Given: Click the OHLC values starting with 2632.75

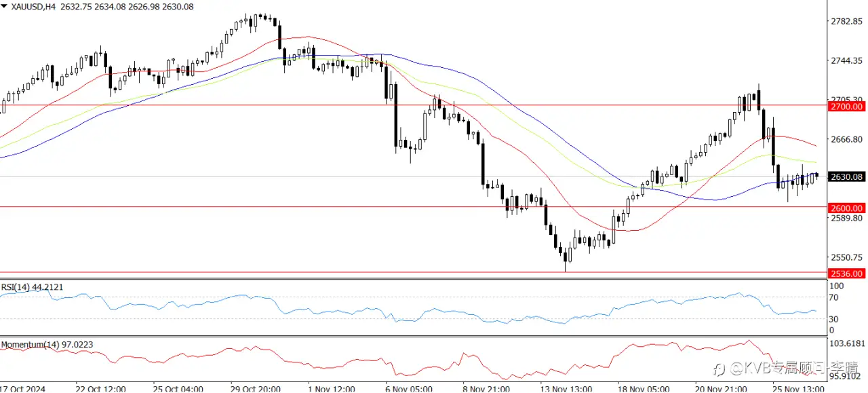Looking at the screenshot, I should tap(126, 7).
